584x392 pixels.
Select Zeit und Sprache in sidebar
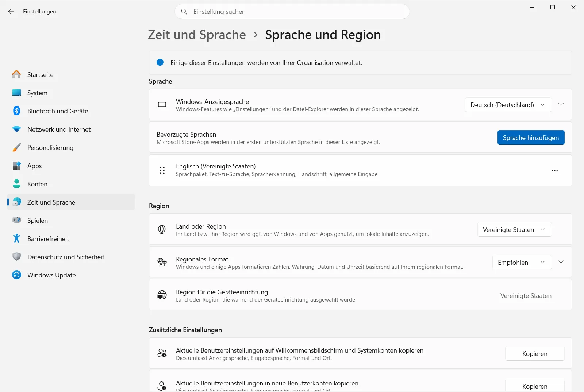71,202
